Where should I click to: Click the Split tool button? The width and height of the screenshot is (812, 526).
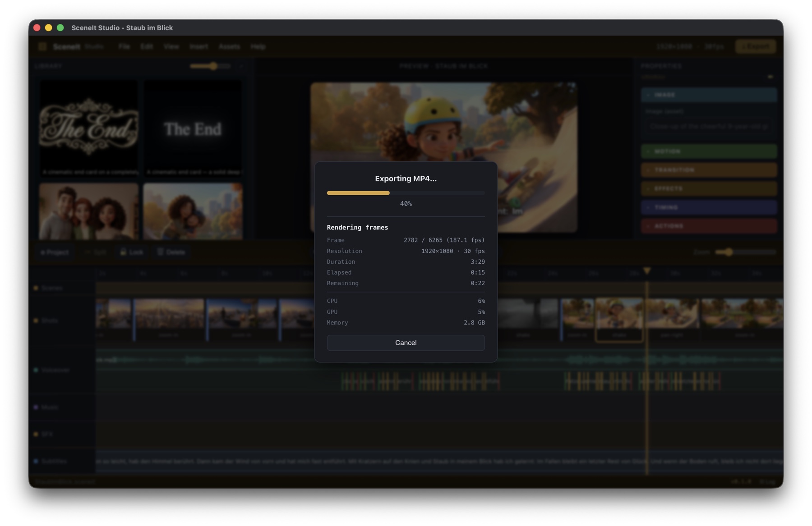click(x=96, y=252)
